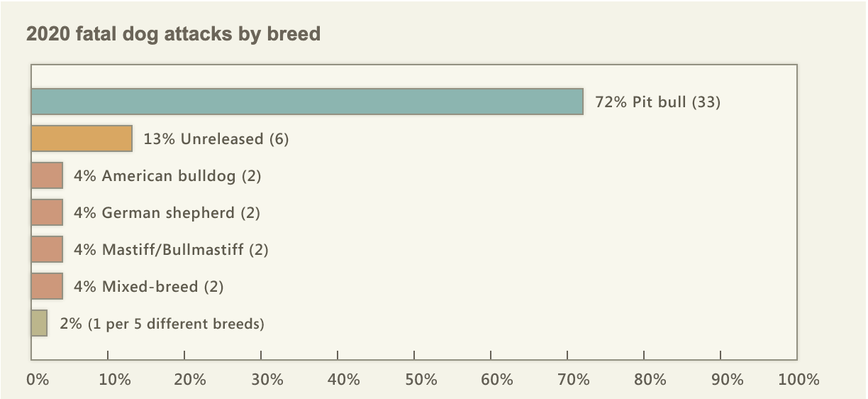Click the '4% Mastiff/Bullmastiff (2)' label
Screen dimensions: 868x399
pyautogui.click(x=171, y=250)
